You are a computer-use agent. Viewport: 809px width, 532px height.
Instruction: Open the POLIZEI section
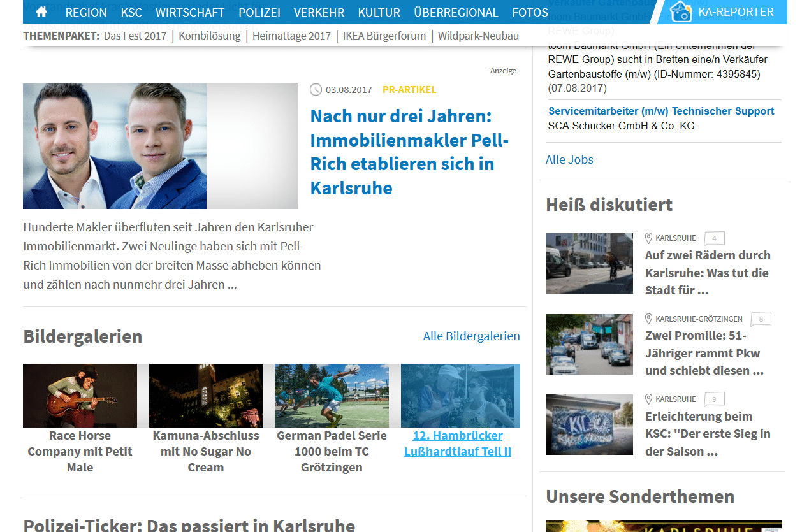pos(259,12)
